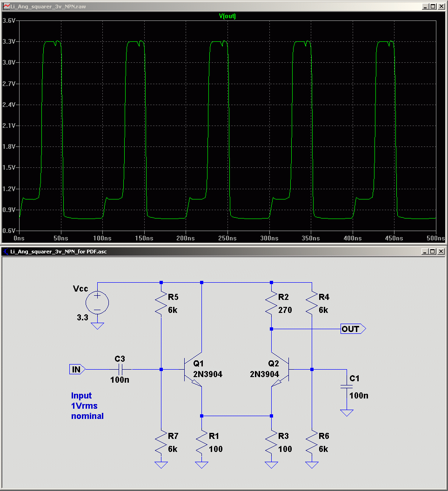Image resolution: width=448 pixels, height=491 pixels.
Task: Click the C3 reference label
Action: pyautogui.click(x=120, y=359)
